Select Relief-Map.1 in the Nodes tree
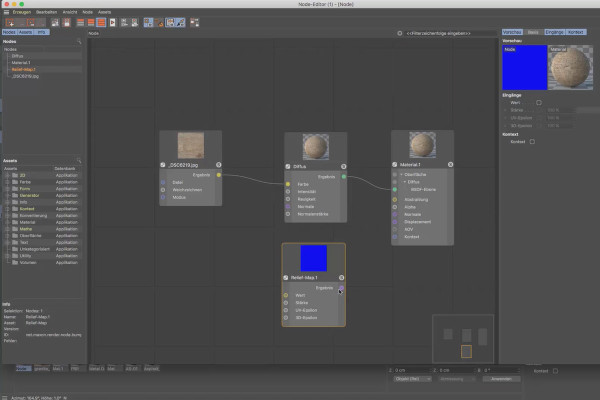 pyautogui.click(x=23, y=70)
